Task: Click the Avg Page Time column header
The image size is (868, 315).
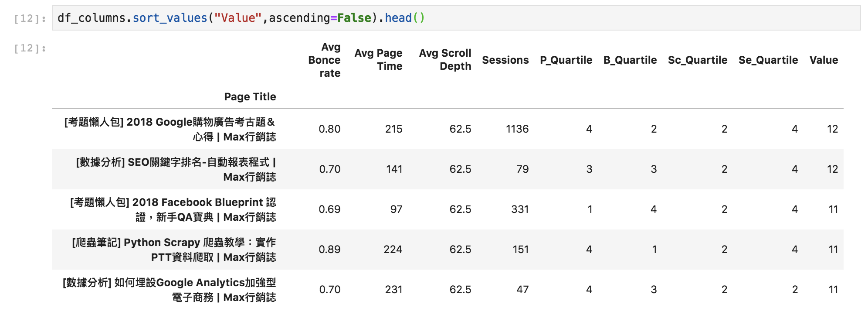Action: [x=378, y=60]
